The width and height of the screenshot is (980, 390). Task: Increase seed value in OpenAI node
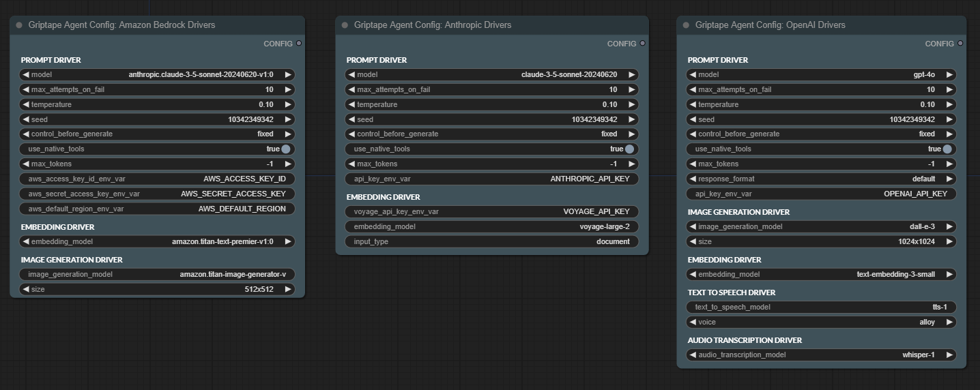pos(949,120)
